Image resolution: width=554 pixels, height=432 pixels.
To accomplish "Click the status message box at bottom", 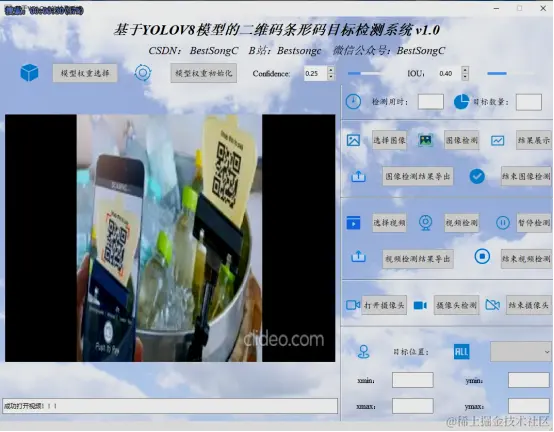I will tap(170, 406).
